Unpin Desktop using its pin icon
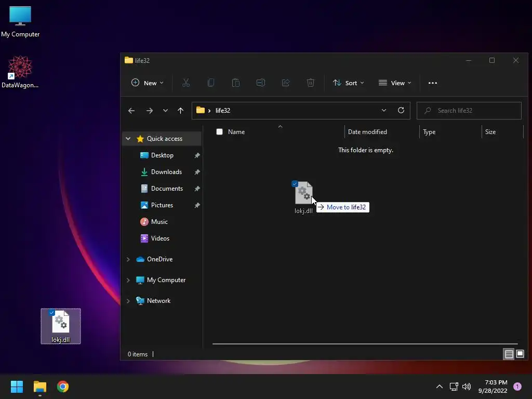This screenshot has height=399, width=532. 197,155
